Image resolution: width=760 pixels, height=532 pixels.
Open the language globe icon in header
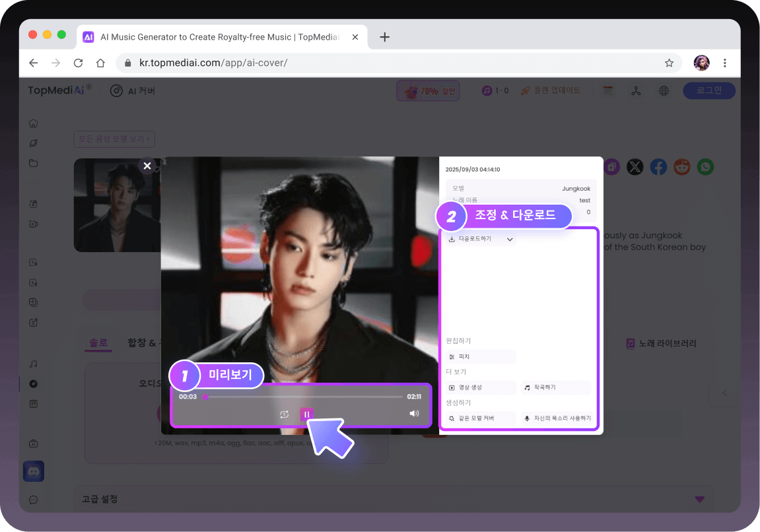click(x=664, y=91)
